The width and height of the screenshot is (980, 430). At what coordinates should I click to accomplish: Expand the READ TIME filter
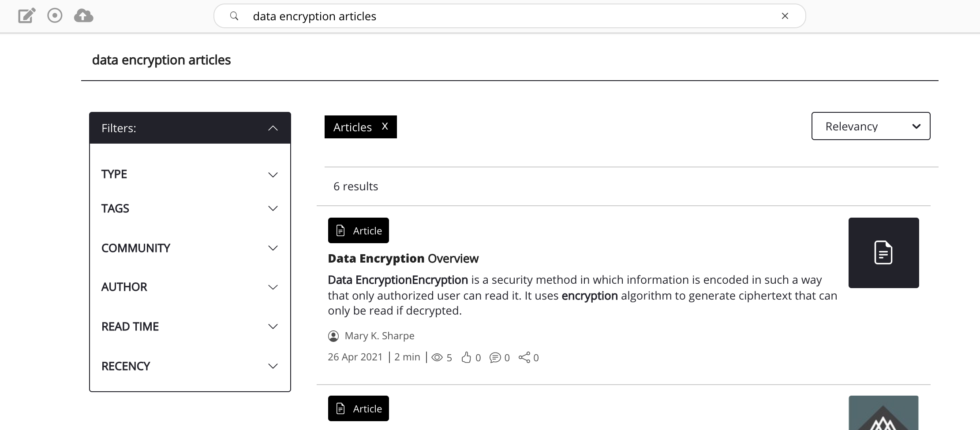pyautogui.click(x=273, y=326)
